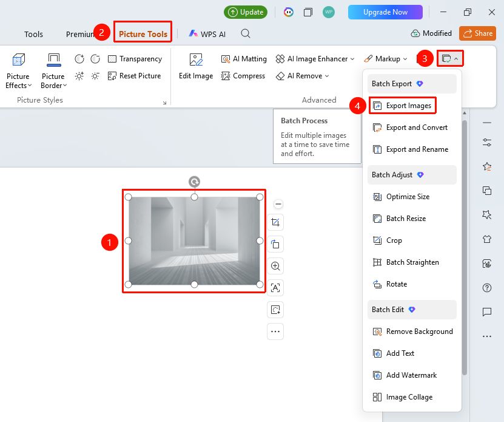Choose Add Watermark
The height and width of the screenshot is (422, 504).
click(x=412, y=375)
